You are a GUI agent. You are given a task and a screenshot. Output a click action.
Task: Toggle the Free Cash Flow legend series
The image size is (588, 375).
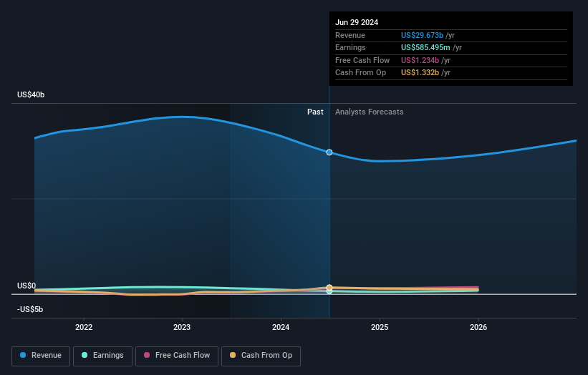point(177,356)
